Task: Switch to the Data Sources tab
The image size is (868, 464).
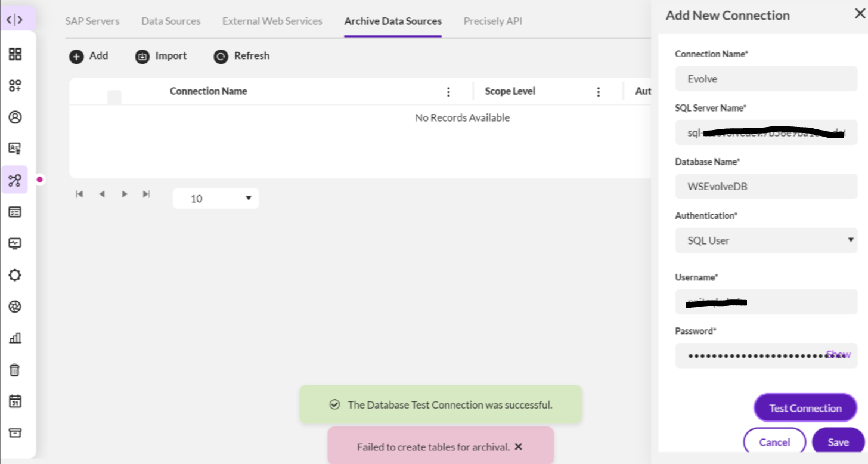Action: coord(171,21)
